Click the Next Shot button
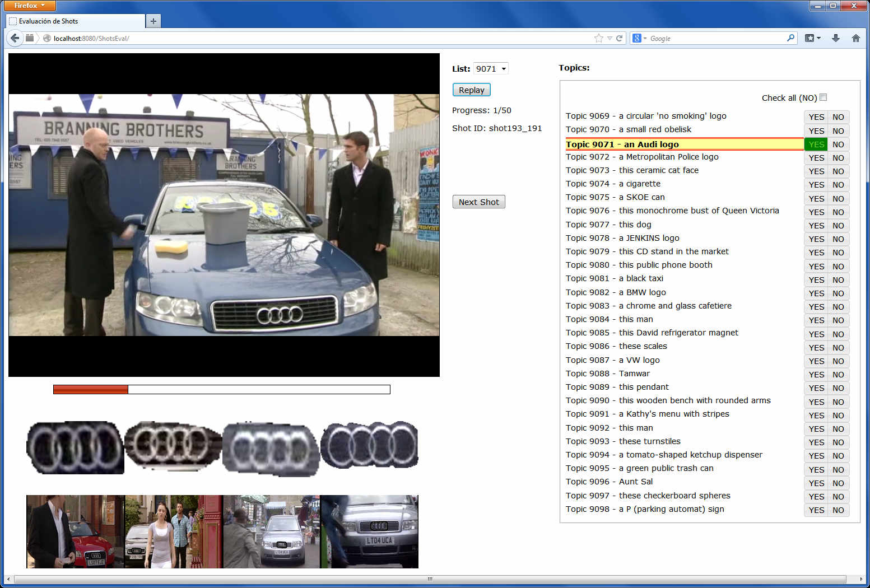Image resolution: width=870 pixels, height=588 pixels. [x=479, y=202]
